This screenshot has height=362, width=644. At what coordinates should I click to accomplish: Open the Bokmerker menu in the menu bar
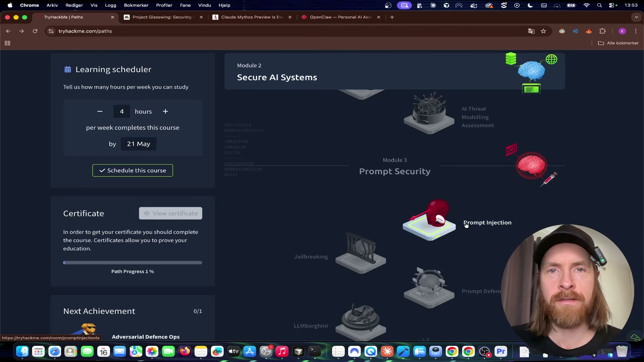137,5
